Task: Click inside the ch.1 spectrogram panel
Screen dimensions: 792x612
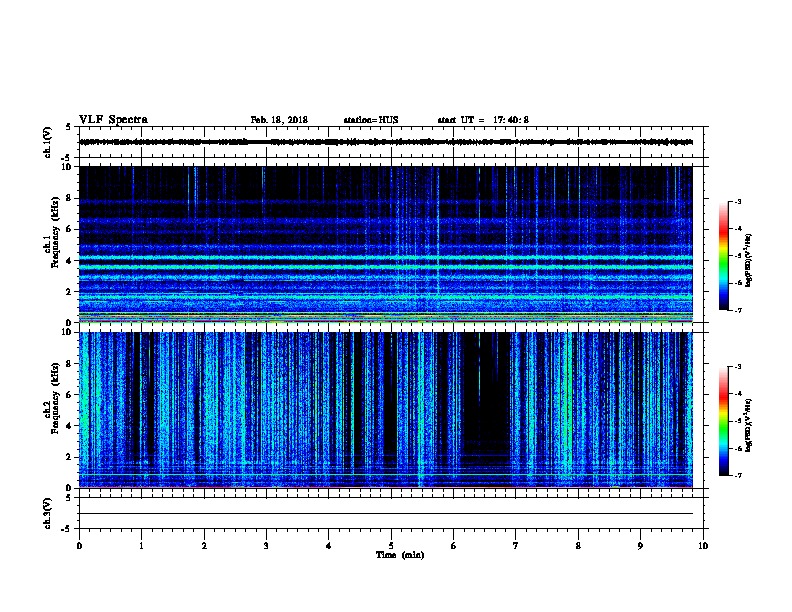Action: point(386,244)
